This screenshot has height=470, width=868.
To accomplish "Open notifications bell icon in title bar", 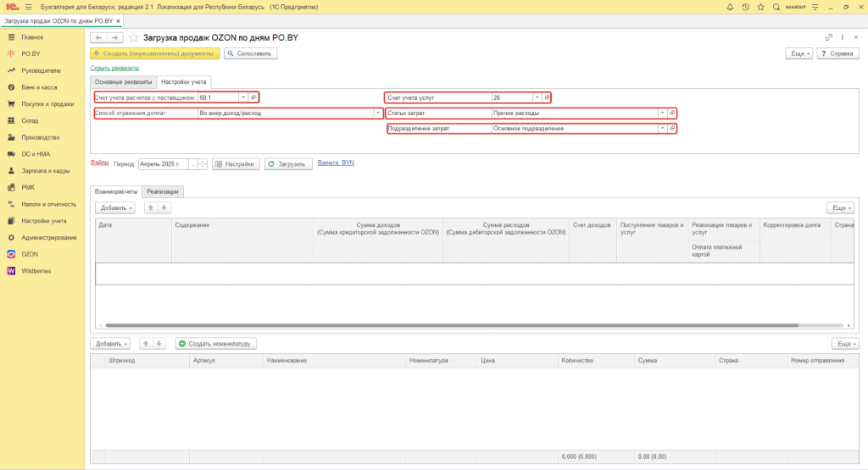I will (x=730, y=7).
